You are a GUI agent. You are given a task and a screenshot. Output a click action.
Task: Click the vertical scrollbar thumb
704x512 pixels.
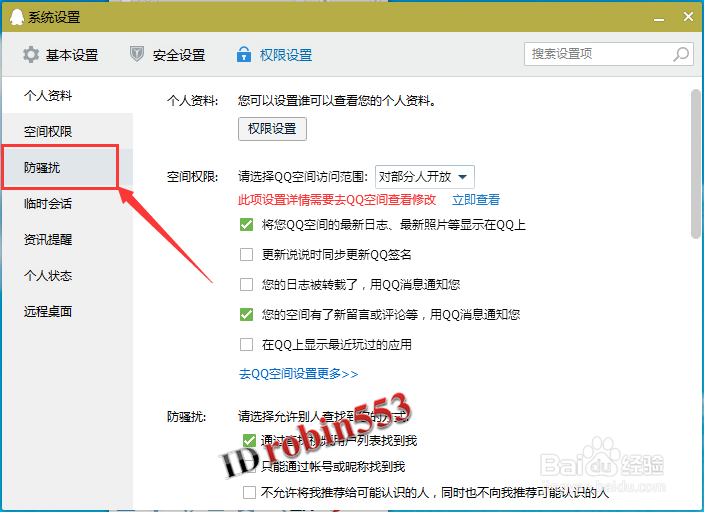click(696, 164)
